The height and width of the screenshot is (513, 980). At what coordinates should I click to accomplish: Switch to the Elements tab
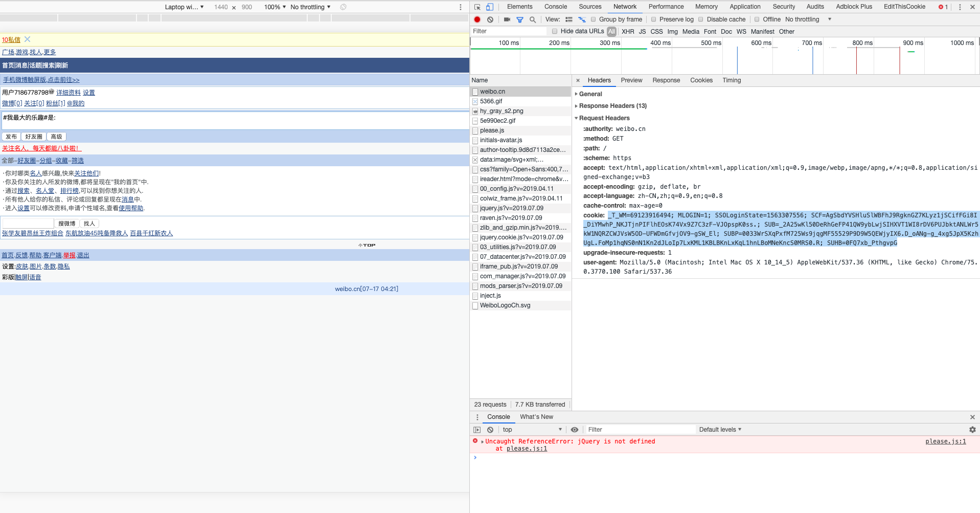pos(519,7)
